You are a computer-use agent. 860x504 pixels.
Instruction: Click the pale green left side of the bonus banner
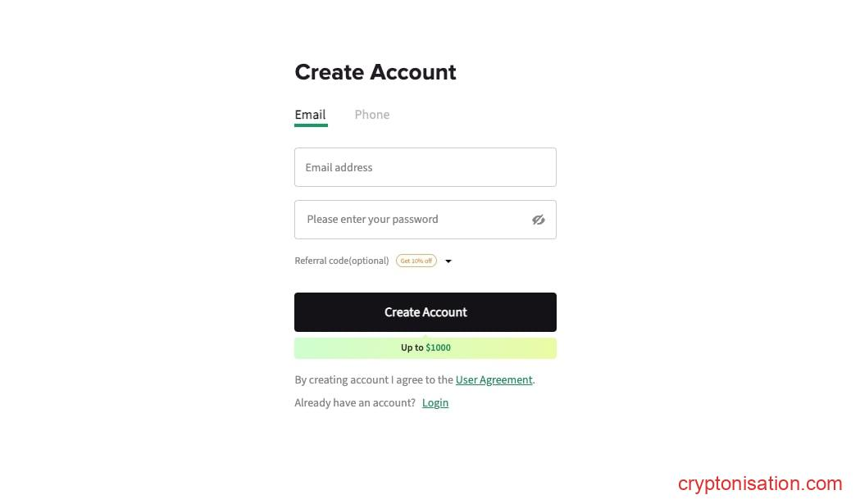(328, 348)
